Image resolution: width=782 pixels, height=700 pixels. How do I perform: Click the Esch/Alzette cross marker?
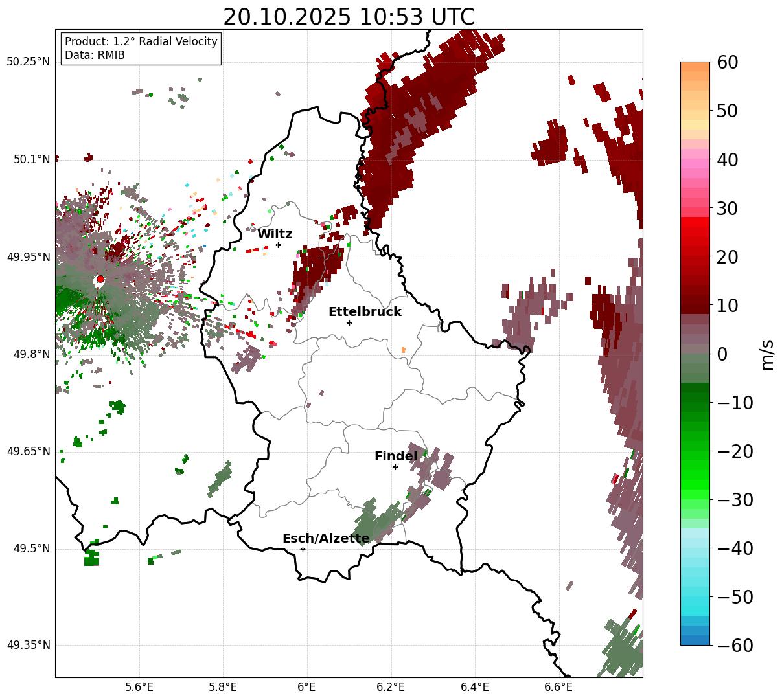pos(303,549)
